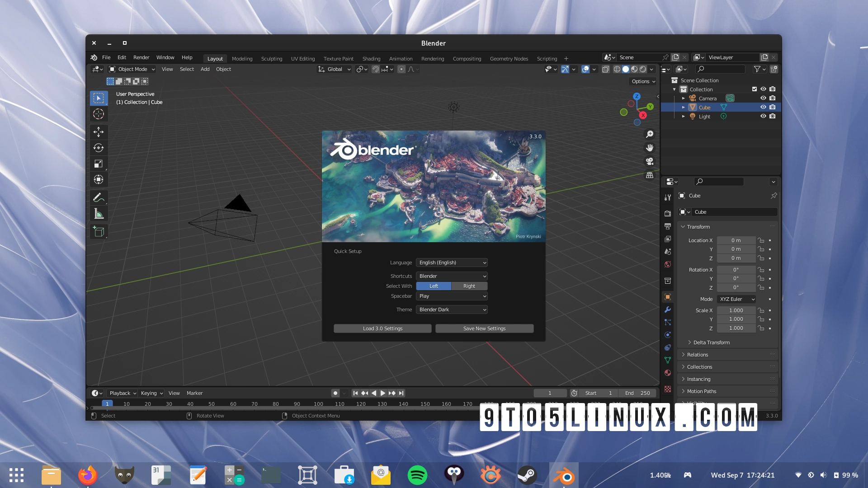Open the Annotate tool
Screen dimensions: 868x488
tap(99, 197)
